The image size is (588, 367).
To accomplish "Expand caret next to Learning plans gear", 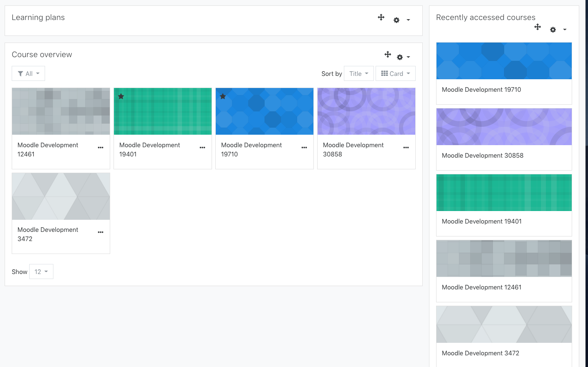I will tap(408, 20).
